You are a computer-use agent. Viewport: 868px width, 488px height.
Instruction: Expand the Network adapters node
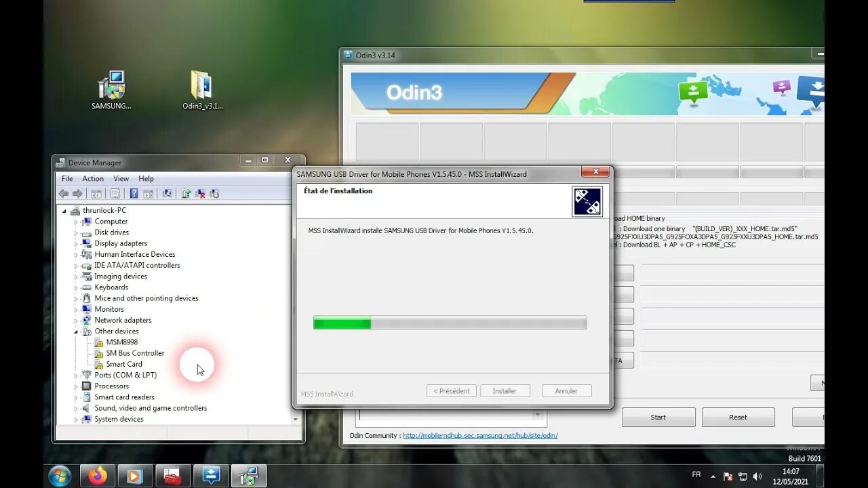tap(77, 320)
